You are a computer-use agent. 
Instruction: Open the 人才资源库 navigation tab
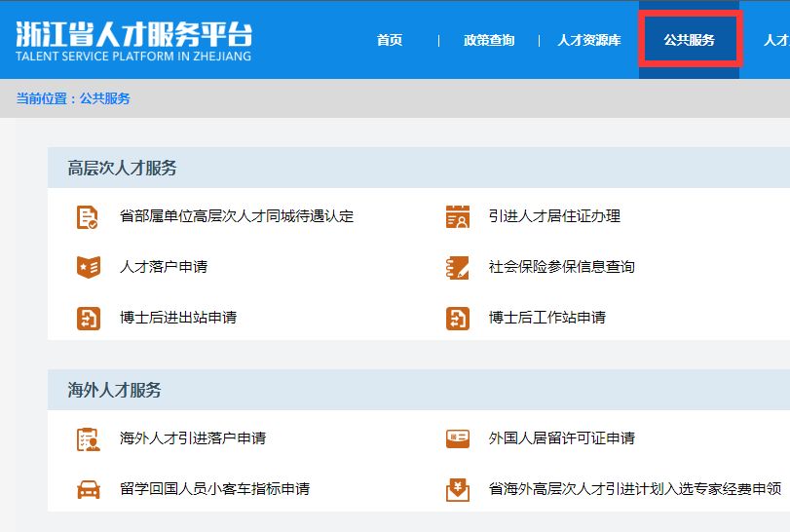[x=589, y=40]
